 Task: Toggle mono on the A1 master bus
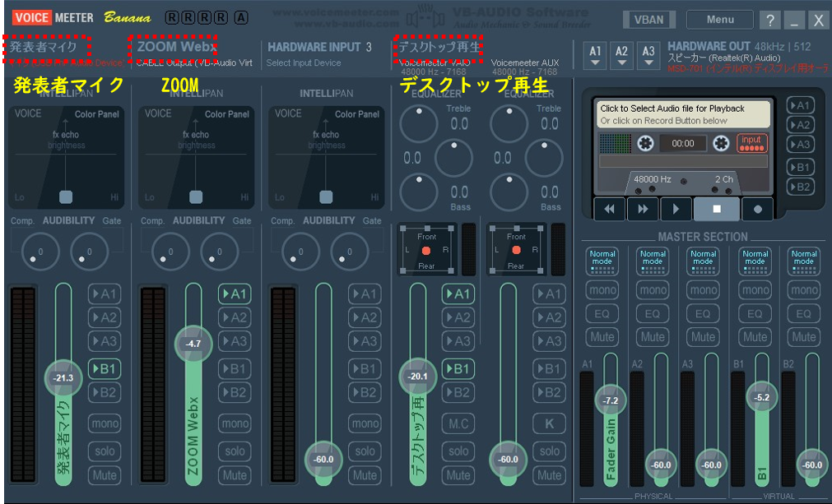tap(602, 290)
